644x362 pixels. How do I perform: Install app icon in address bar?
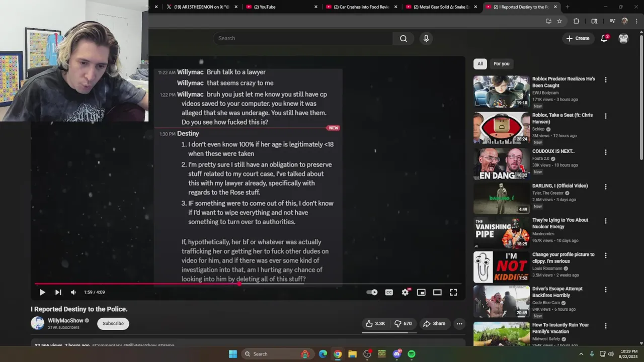(548, 21)
